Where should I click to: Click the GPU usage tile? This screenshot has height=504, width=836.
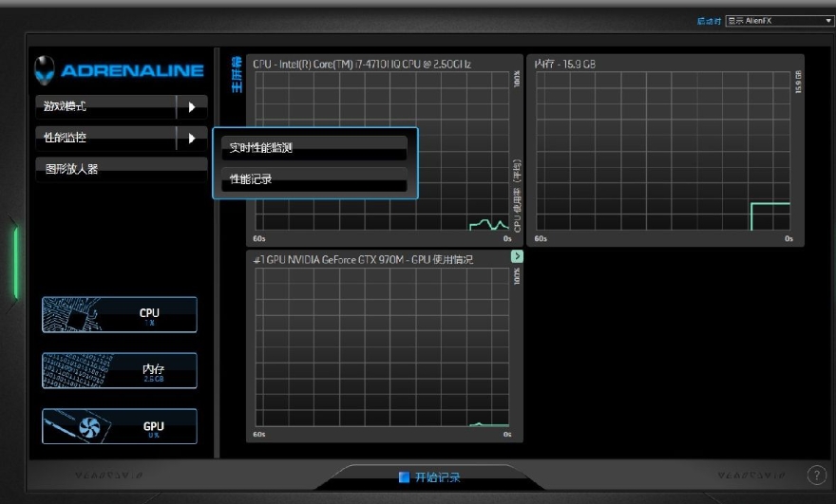tap(120, 426)
